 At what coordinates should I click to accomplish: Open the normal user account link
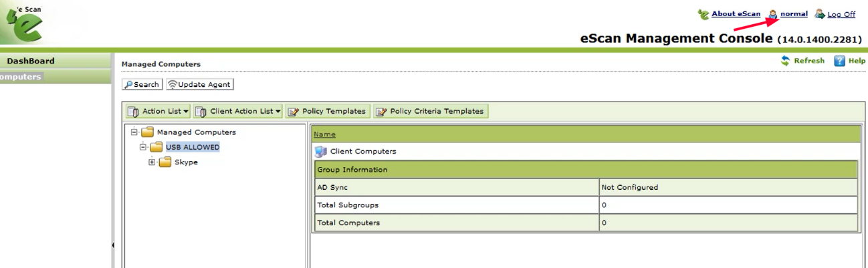click(794, 14)
